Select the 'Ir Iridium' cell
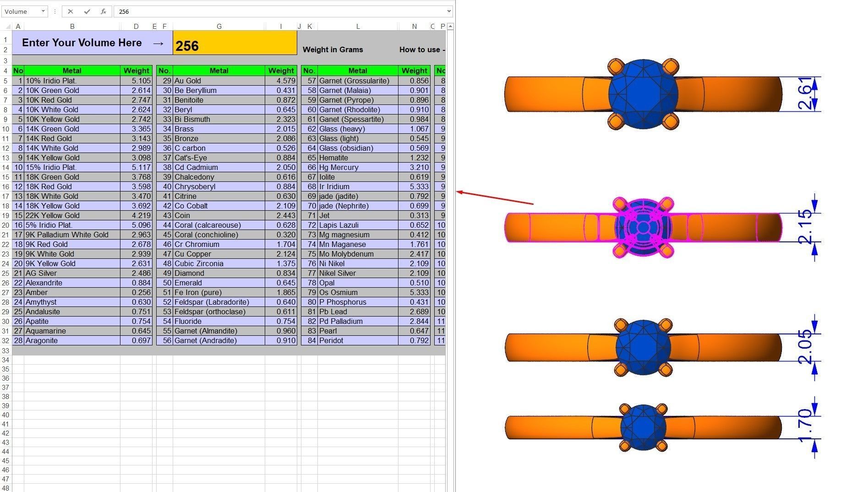Image resolution: width=868 pixels, height=492 pixels. click(358, 186)
